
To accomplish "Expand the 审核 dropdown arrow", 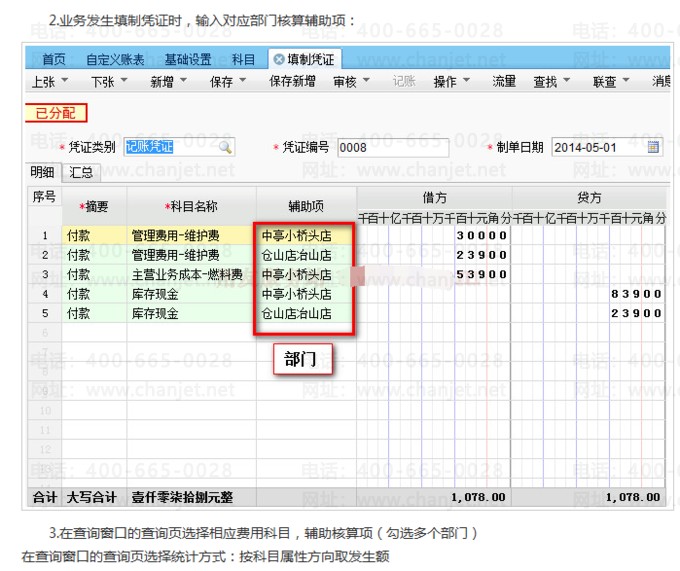I will coord(366,80).
